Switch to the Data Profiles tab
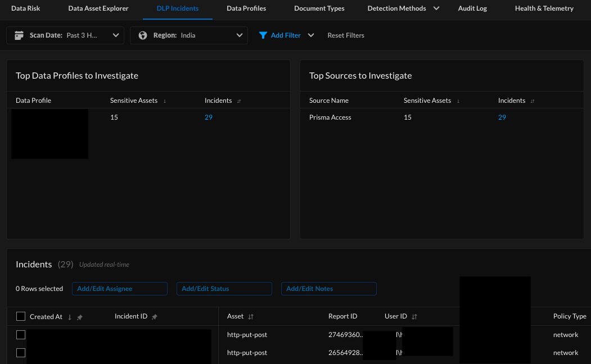The height and width of the screenshot is (364, 591). 246,8
